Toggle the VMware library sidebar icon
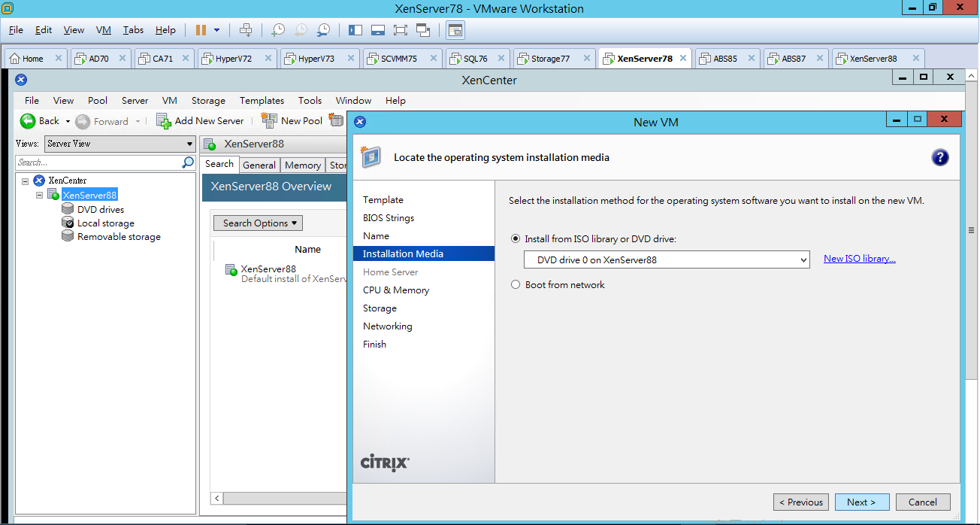Viewport: 980px width, 525px height. pyautogui.click(x=355, y=30)
